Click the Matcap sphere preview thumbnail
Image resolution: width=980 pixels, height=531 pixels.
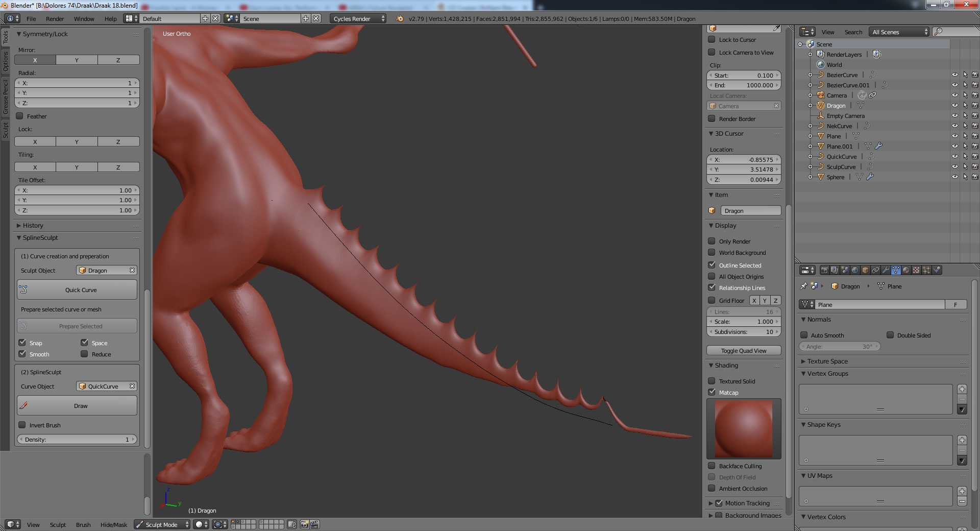click(744, 429)
